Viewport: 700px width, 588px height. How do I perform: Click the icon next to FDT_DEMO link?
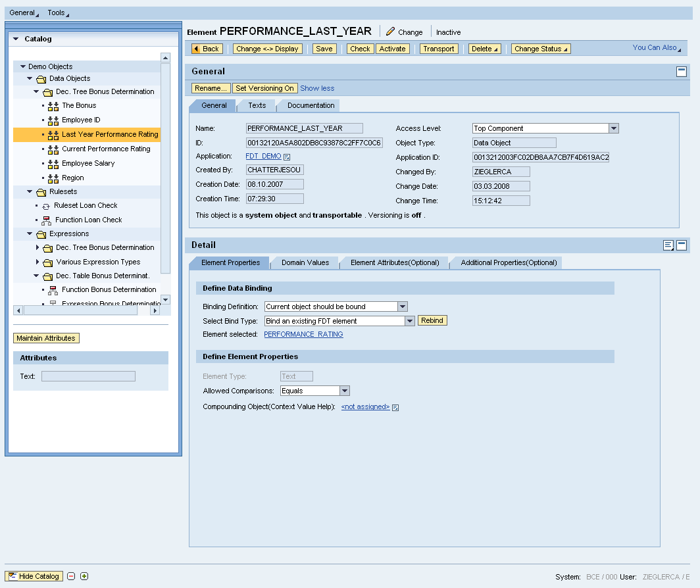(287, 157)
